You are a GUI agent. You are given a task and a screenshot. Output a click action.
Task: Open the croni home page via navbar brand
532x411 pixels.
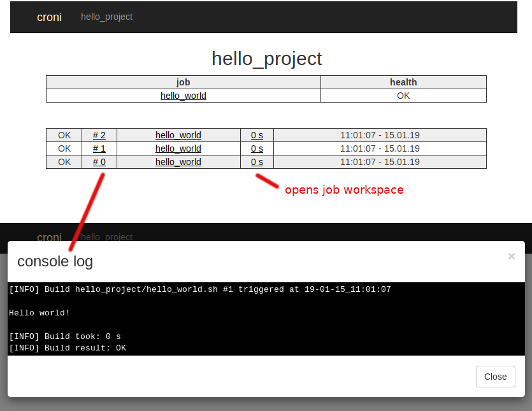pyautogui.click(x=49, y=17)
